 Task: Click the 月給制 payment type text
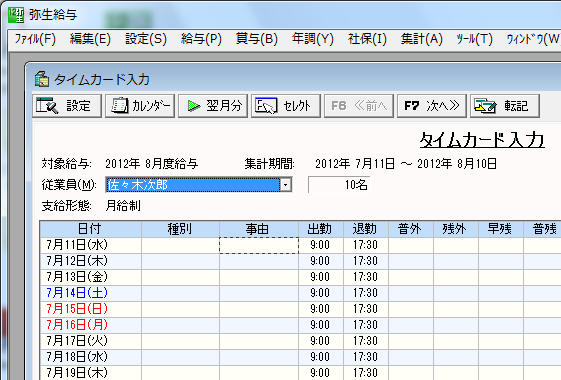click(x=123, y=206)
